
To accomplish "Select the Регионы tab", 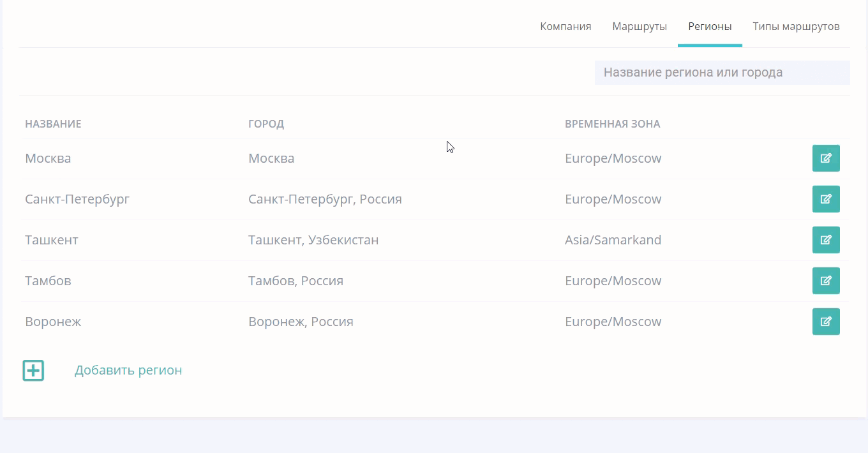I will (710, 26).
